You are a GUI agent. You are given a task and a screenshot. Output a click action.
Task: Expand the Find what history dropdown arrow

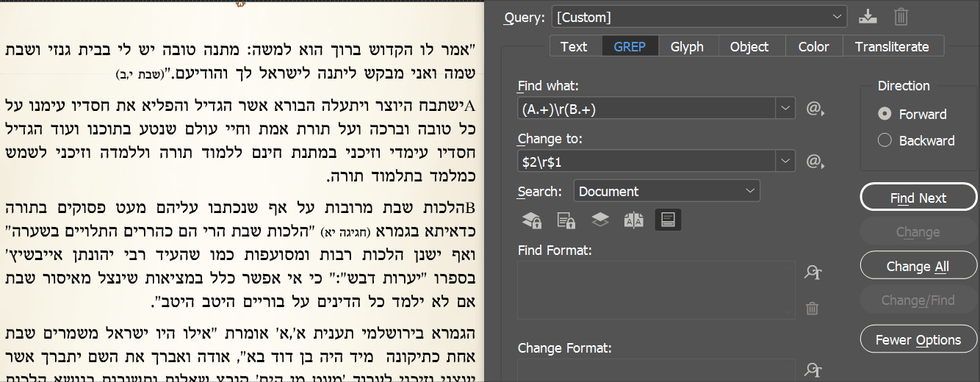[x=786, y=109]
